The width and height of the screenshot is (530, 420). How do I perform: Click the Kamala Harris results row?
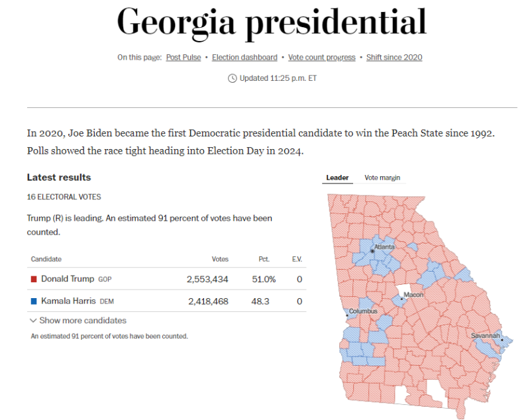pyautogui.click(x=166, y=301)
